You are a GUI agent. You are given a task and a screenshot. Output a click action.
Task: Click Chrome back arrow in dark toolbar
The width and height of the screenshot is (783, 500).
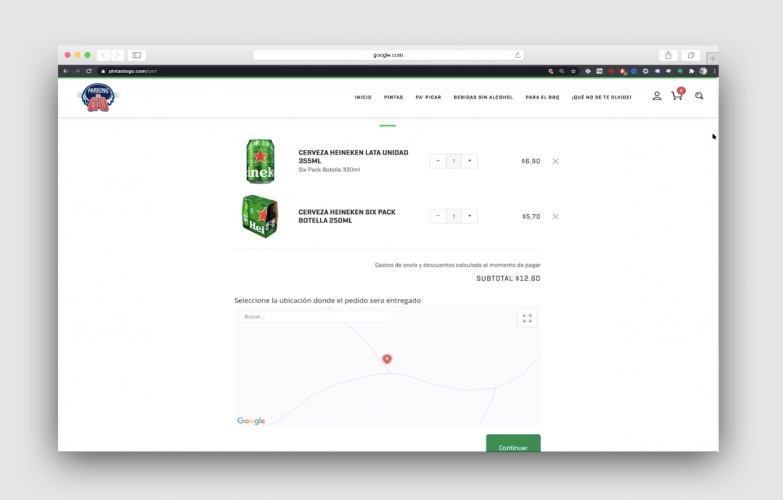[x=65, y=71]
